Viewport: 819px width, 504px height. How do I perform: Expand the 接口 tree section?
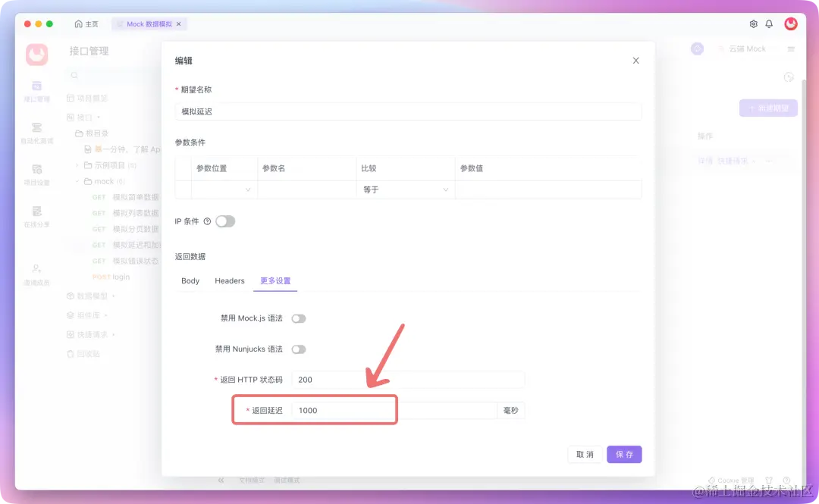[83, 117]
